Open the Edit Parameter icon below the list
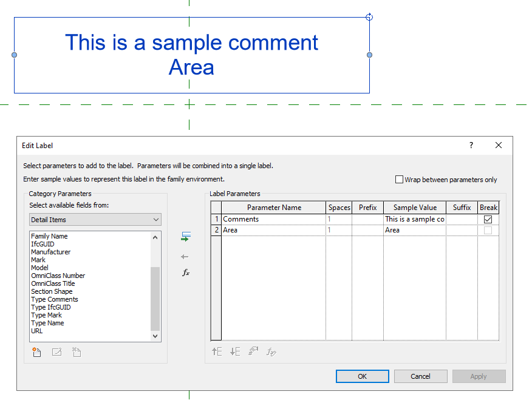Screen dimensions: 532x400 point(56,352)
